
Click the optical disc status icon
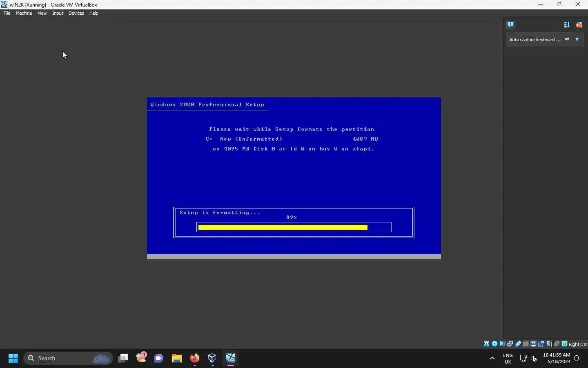[494, 344]
